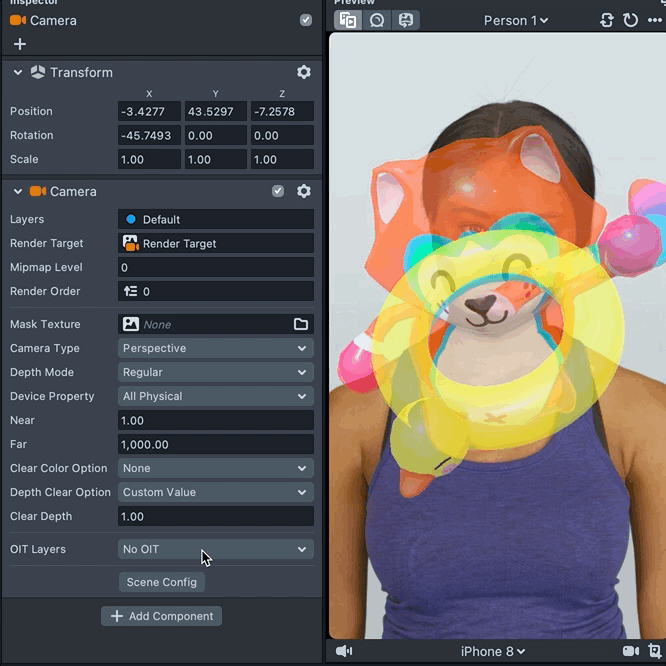Collapse the Transform section
The height and width of the screenshot is (666, 666).
point(18,72)
